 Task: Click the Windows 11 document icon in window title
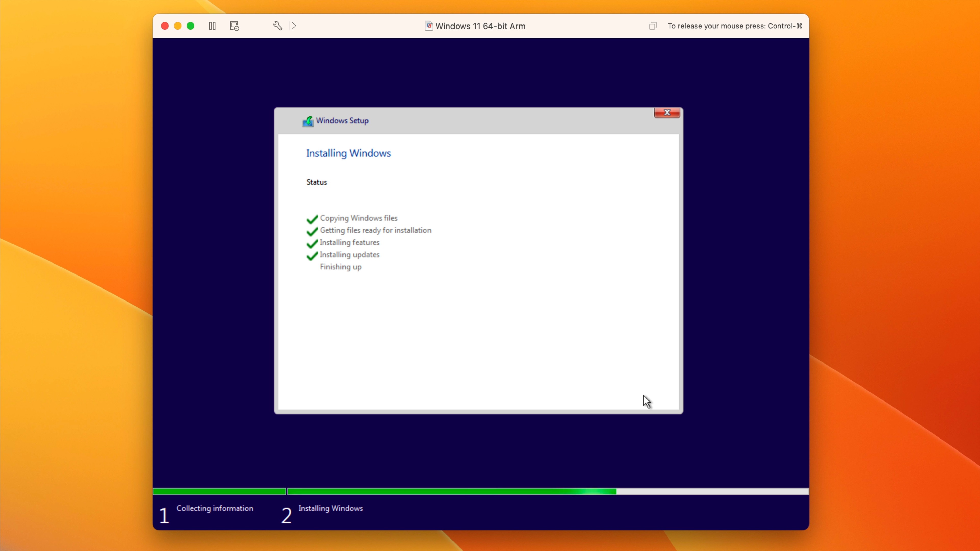point(429,26)
